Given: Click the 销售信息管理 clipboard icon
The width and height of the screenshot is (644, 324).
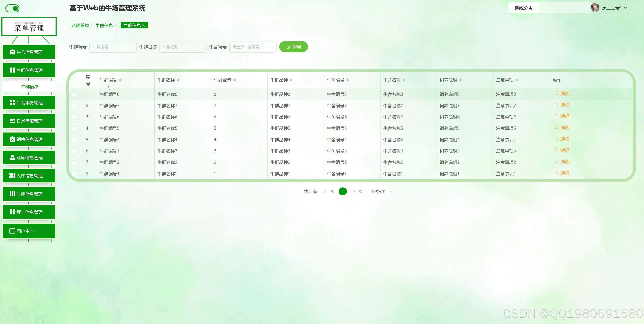Looking at the screenshot, I should (x=12, y=139).
